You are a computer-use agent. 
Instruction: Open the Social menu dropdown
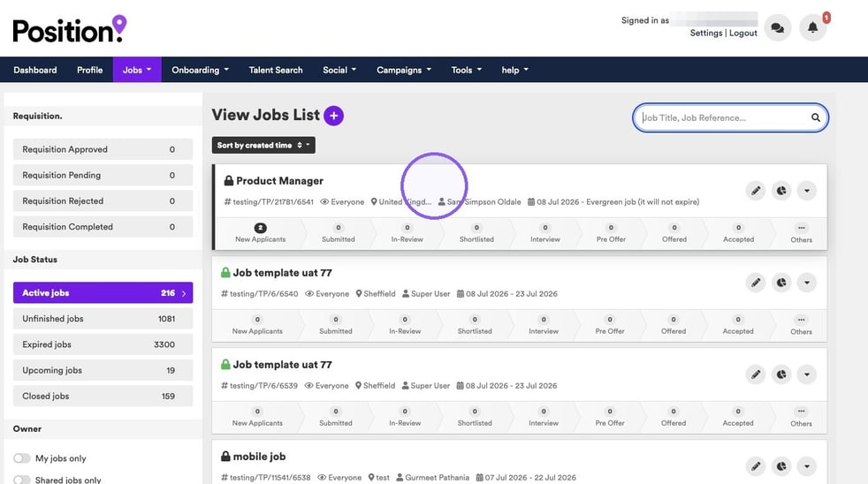click(x=339, y=70)
